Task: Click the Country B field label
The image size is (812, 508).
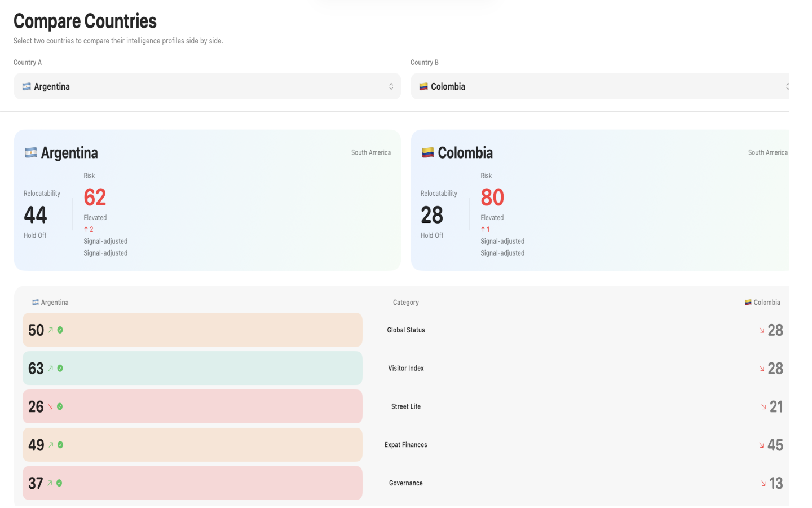Action: pyautogui.click(x=425, y=63)
